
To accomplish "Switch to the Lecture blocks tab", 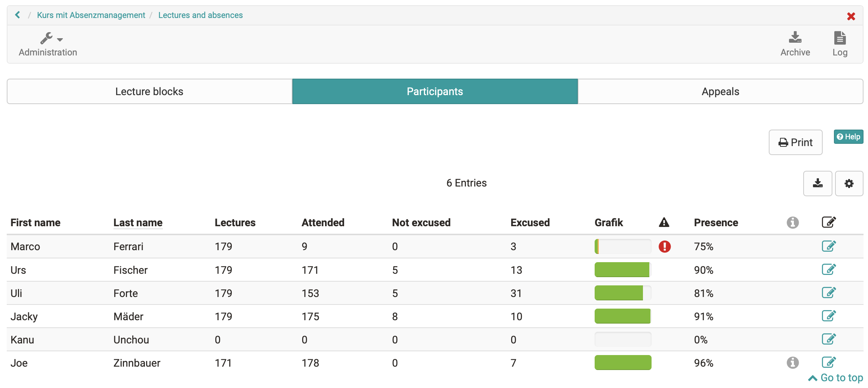I will [x=149, y=91].
